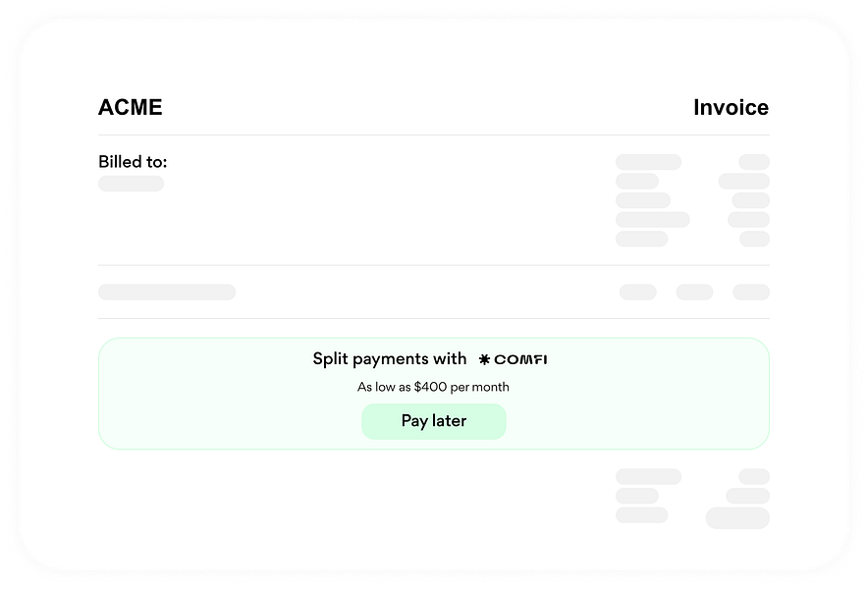The width and height of the screenshot is (868, 589).
Task: Click bottom-right placeholder in invoice details block
Action: [x=754, y=239]
